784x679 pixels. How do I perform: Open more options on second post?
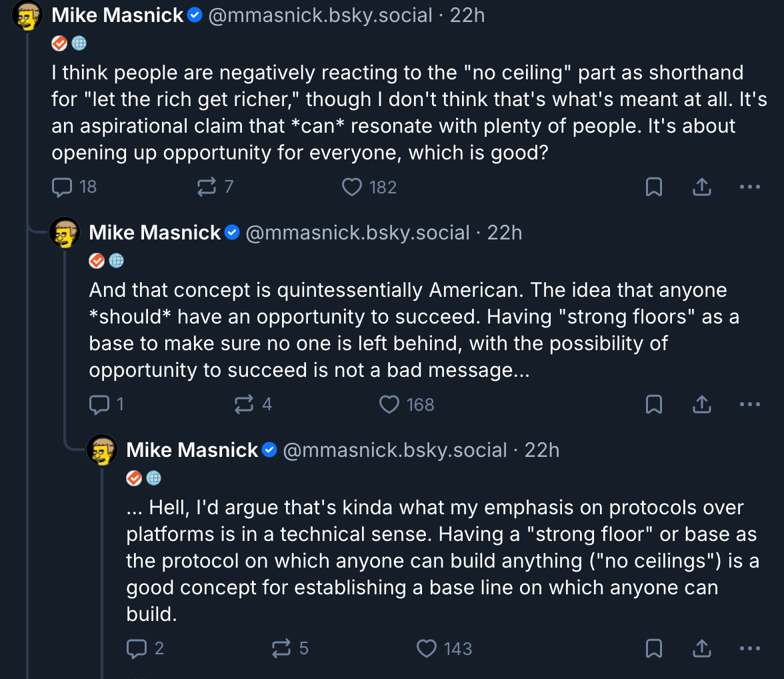tap(750, 404)
